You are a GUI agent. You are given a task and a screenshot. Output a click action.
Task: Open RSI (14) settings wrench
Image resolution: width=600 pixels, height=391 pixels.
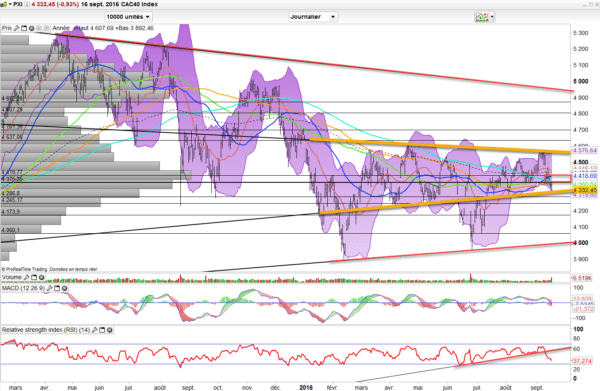(x=95, y=330)
